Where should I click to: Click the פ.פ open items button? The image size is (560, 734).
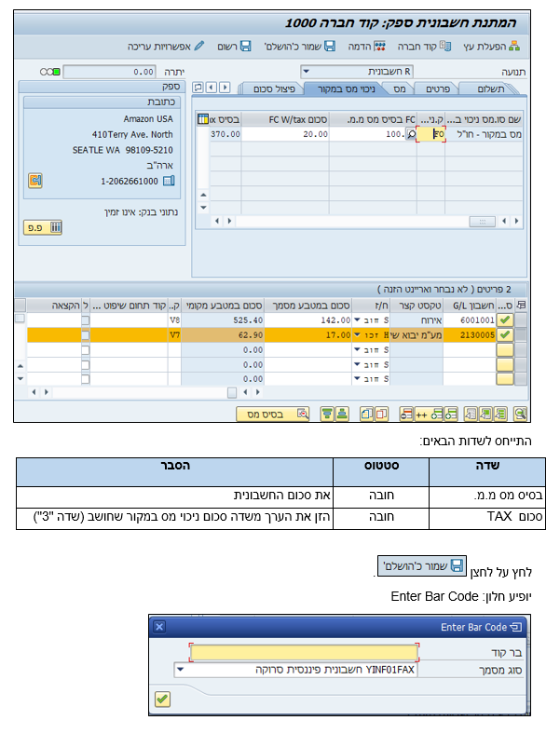click(x=43, y=227)
